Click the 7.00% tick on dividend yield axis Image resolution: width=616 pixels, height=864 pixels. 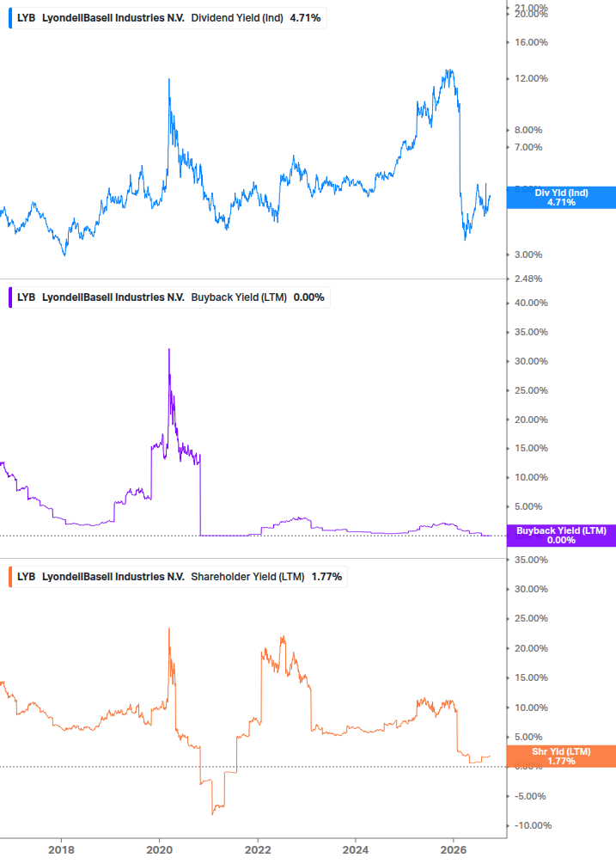tap(528, 147)
